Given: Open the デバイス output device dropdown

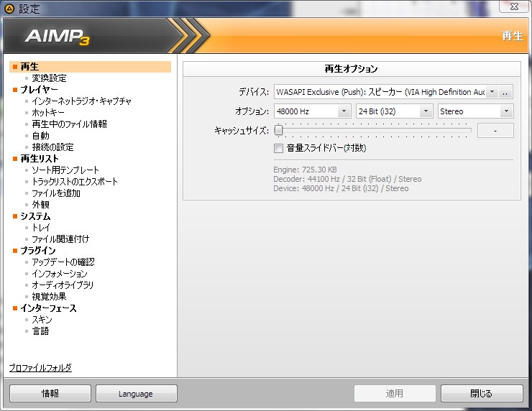Looking at the screenshot, I should 492,92.
